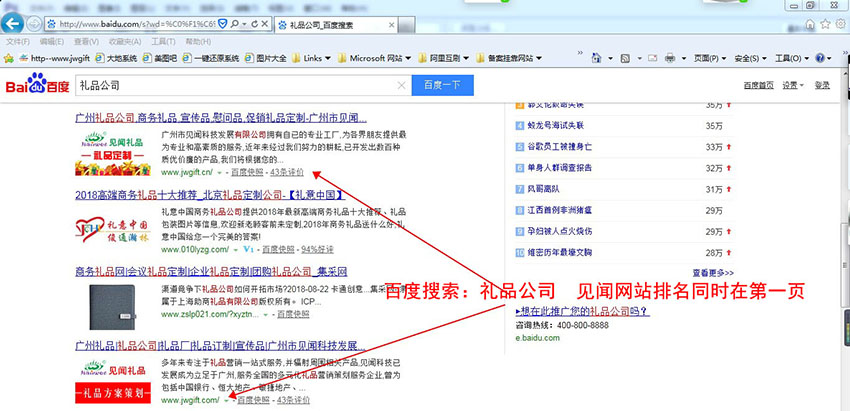Expand the Microsoft 网站 favorites folder
Image resolution: width=850 pixels, height=411 pixels.
374,58
